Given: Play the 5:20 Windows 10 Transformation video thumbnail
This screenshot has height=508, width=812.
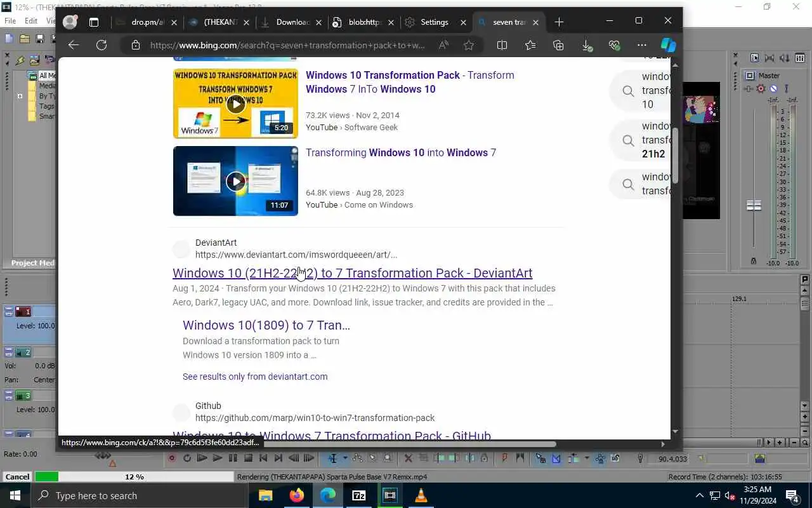Looking at the screenshot, I should [235, 104].
